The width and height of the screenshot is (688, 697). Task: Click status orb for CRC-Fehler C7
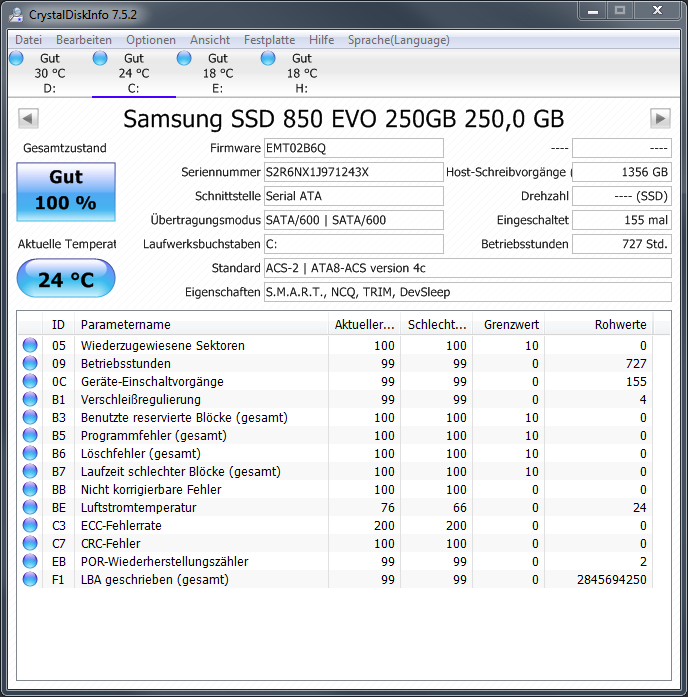[30, 543]
